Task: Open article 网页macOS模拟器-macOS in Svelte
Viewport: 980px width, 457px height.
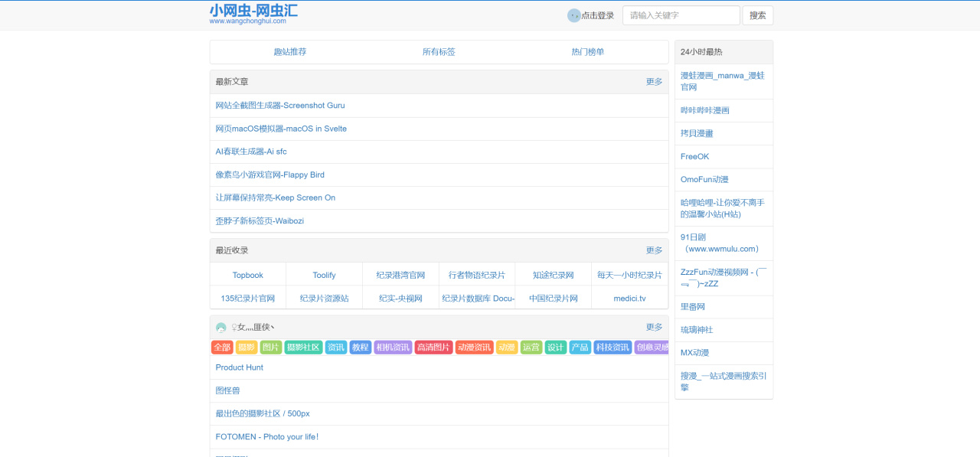Action: coord(281,129)
